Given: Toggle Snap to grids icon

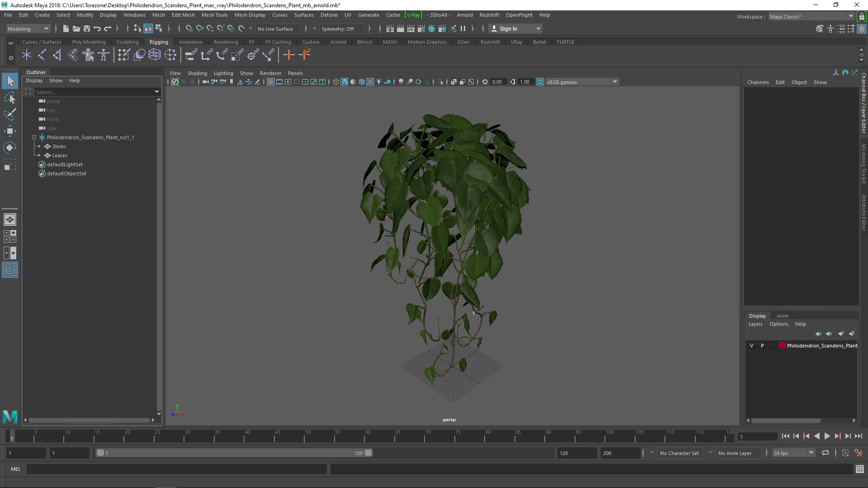Looking at the screenshot, I should point(189,28).
